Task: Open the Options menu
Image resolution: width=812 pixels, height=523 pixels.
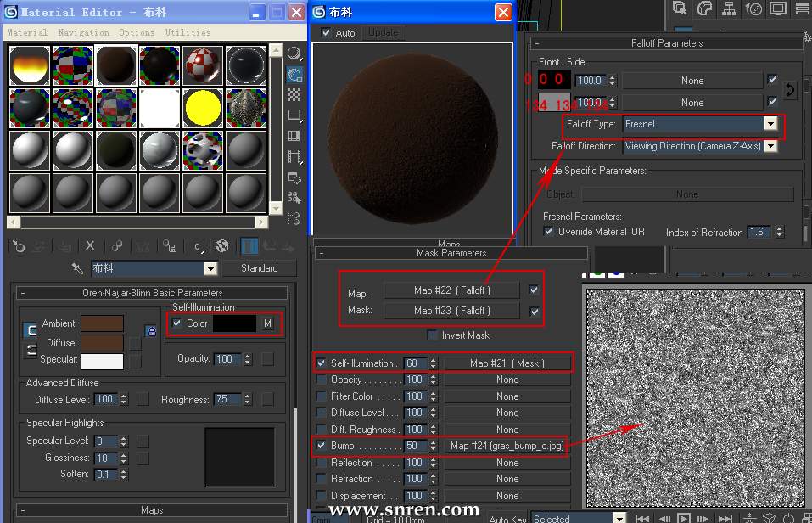Action: pos(137,32)
